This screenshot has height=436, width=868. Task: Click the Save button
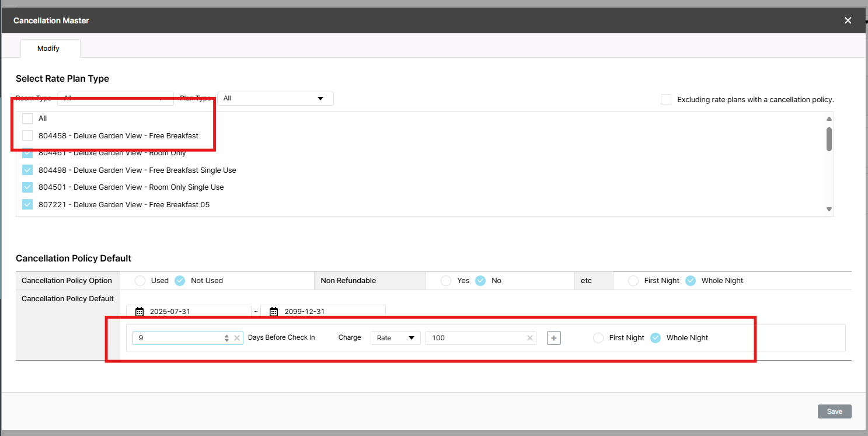(x=834, y=411)
